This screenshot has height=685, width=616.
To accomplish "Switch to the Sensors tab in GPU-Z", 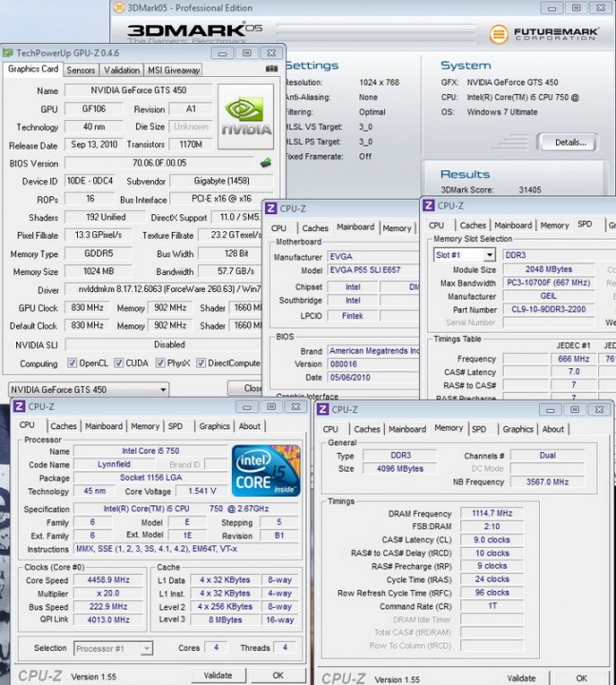I will tap(81, 69).
